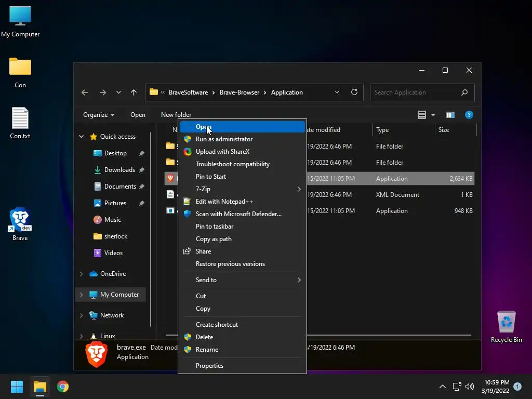The width and height of the screenshot is (532, 399).
Task: Expand the OneDrive tree node
Action: pyautogui.click(x=82, y=274)
